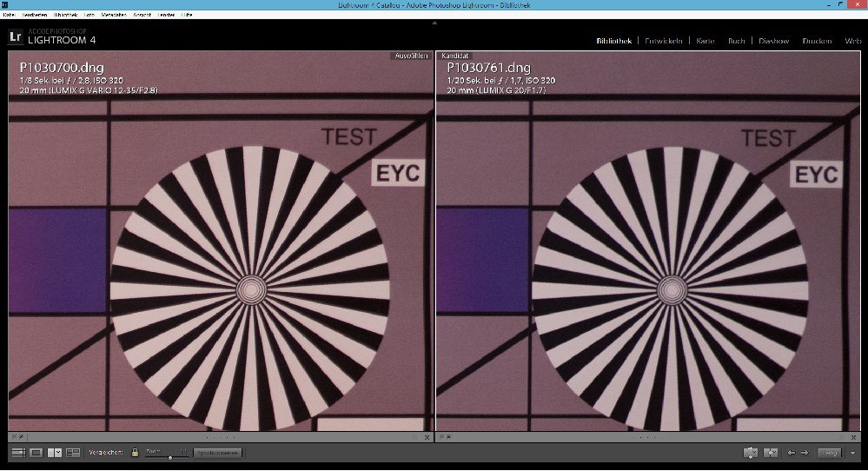Switch to Loupe view icon in toolbar
868x471 pixels.
point(36,453)
